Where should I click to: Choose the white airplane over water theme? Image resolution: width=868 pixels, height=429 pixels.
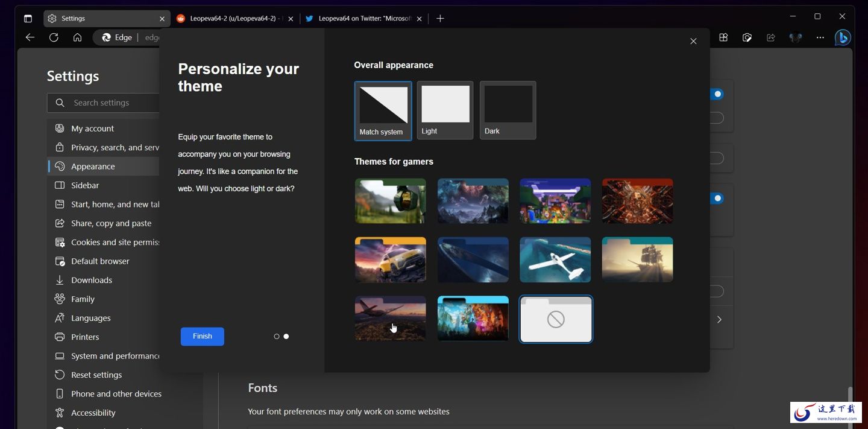coord(555,259)
